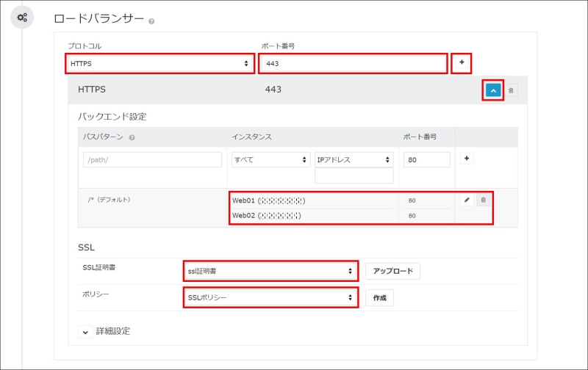Image resolution: width=588 pixels, height=370 pixels.
Task: Click the backend port field showing 80
Action: click(426, 160)
